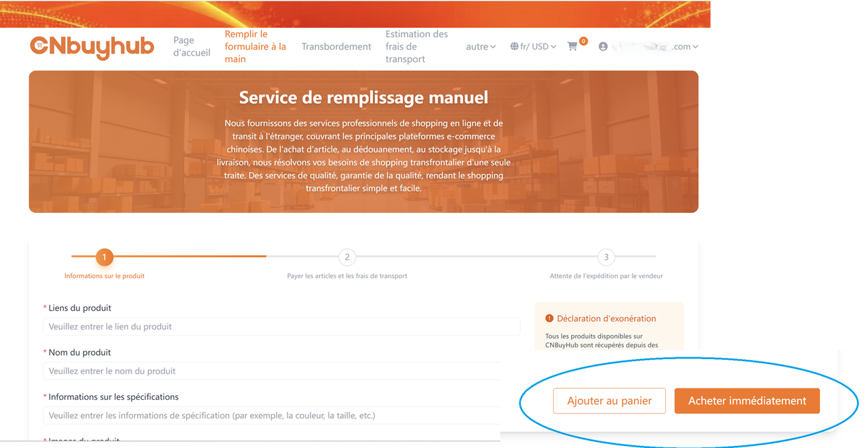Focus the Liens du produit field
Screen dimensions: 868x448
(281, 327)
